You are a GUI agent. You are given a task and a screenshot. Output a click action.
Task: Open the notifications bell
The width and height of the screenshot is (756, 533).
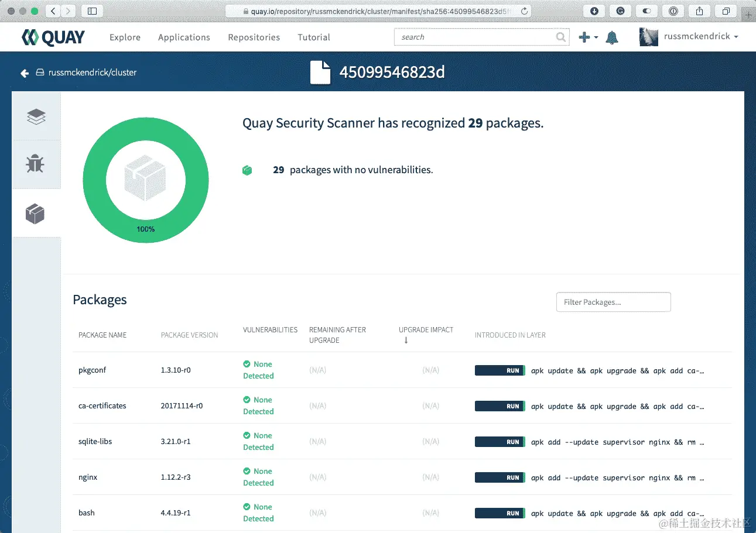(x=612, y=37)
